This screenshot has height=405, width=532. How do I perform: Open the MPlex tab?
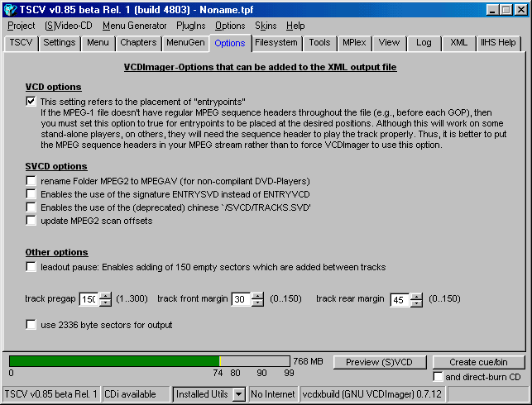[354, 43]
